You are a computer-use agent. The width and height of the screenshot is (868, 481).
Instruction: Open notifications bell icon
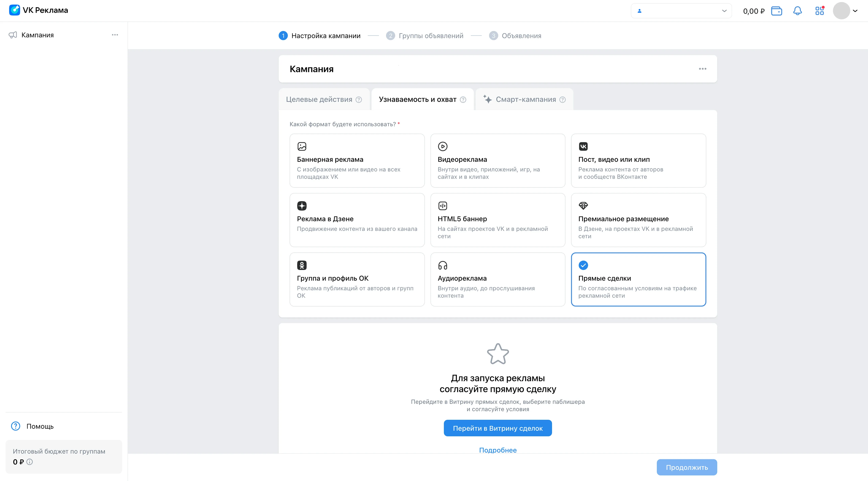click(797, 11)
